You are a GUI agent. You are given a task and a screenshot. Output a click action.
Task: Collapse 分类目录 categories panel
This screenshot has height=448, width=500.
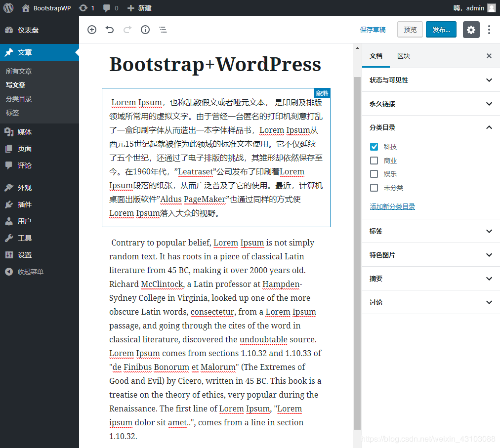(x=431, y=127)
